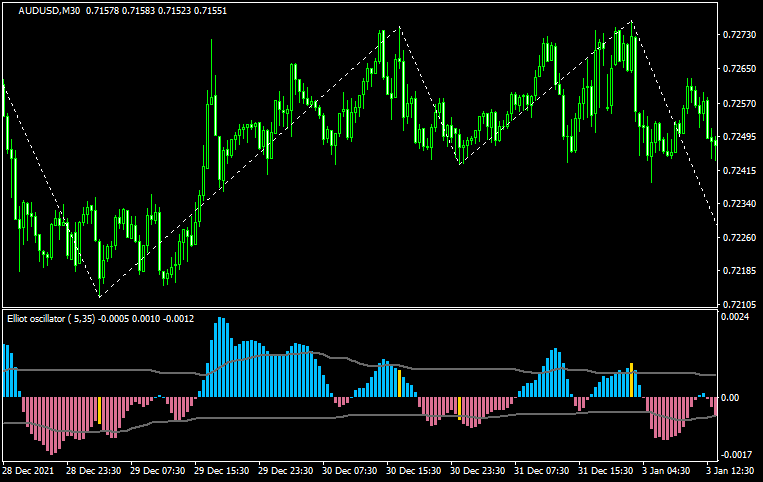Click the 0.0024 oscillator scale label

(x=738, y=317)
